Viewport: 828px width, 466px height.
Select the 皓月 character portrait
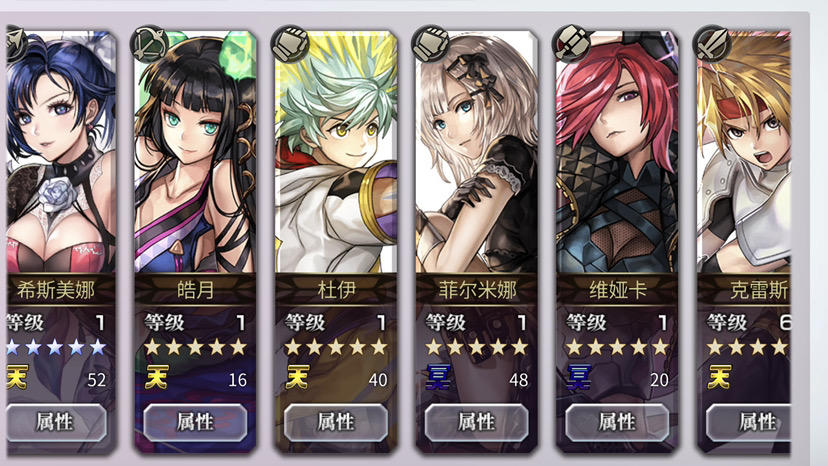(195, 152)
